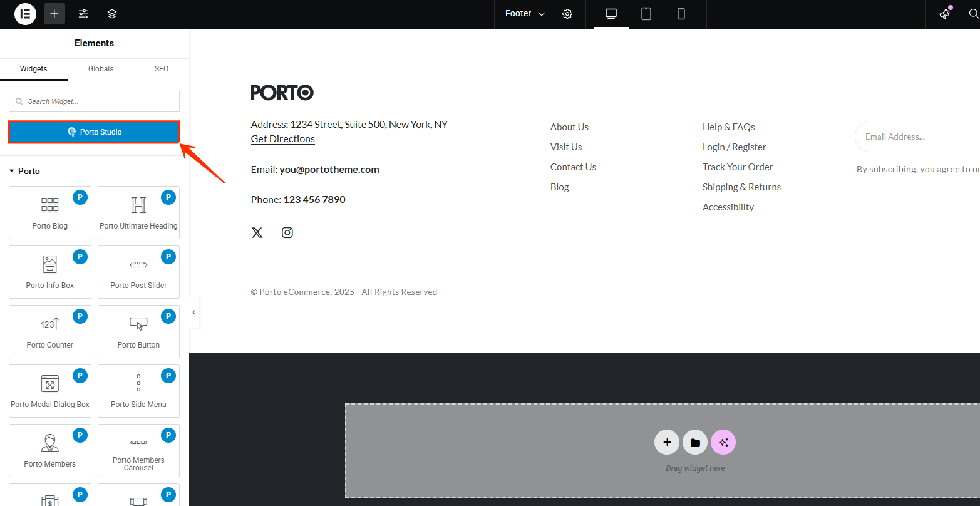Click the Search Widget input field

point(94,101)
